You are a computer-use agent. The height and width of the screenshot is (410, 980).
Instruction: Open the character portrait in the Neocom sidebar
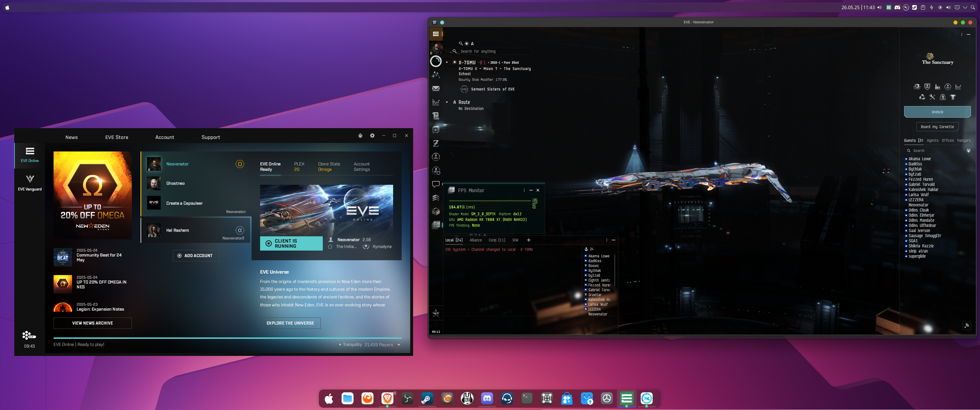click(x=436, y=48)
